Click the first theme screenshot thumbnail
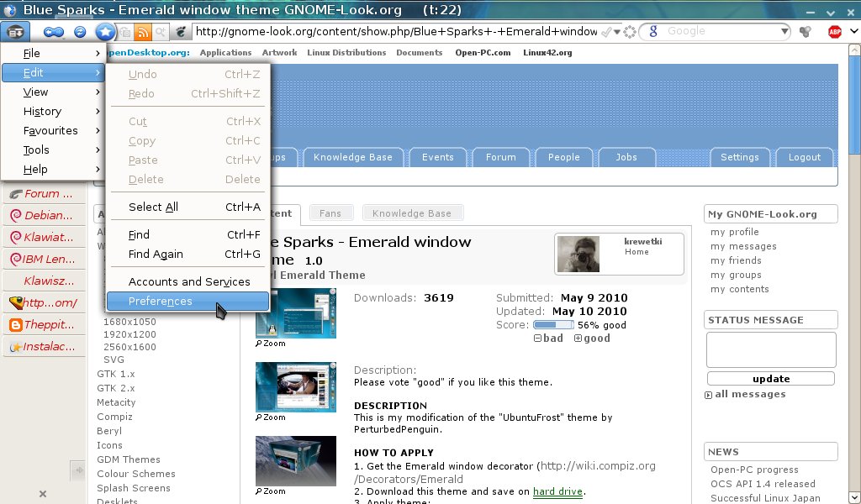The width and height of the screenshot is (861, 504). pos(295,313)
